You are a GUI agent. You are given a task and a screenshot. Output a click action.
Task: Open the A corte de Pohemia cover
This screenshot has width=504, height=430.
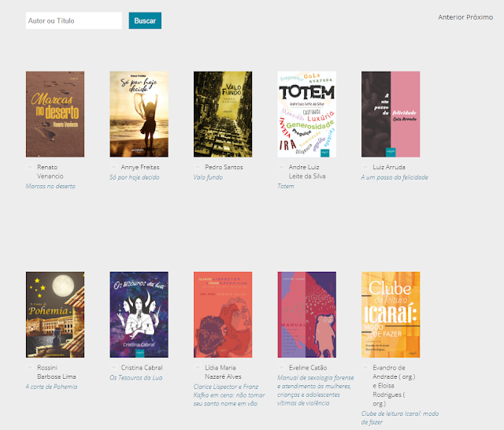point(55,315)
